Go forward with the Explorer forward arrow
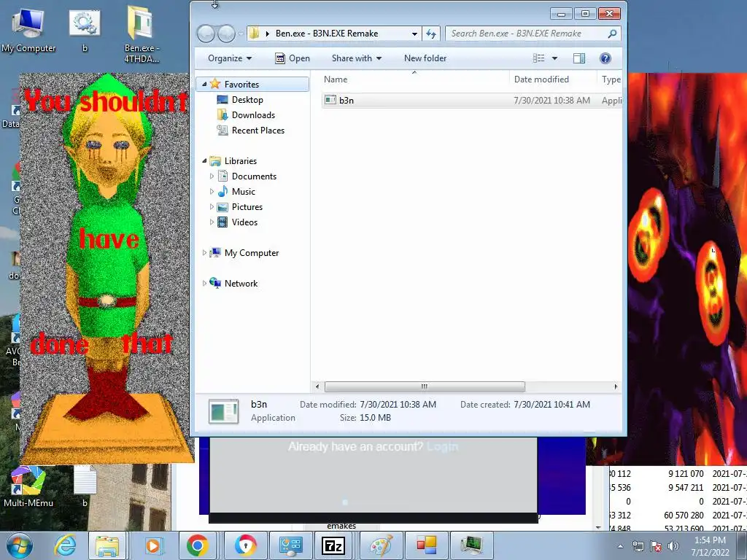Viewport: 747px width, 560px height. 226,34
